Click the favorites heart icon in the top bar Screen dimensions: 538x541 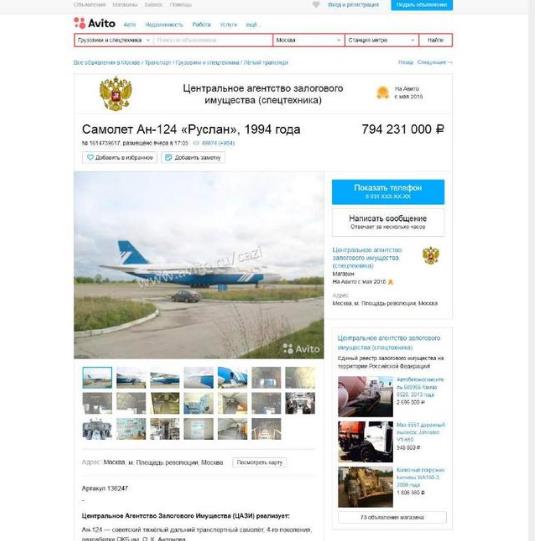pos(316,4)
